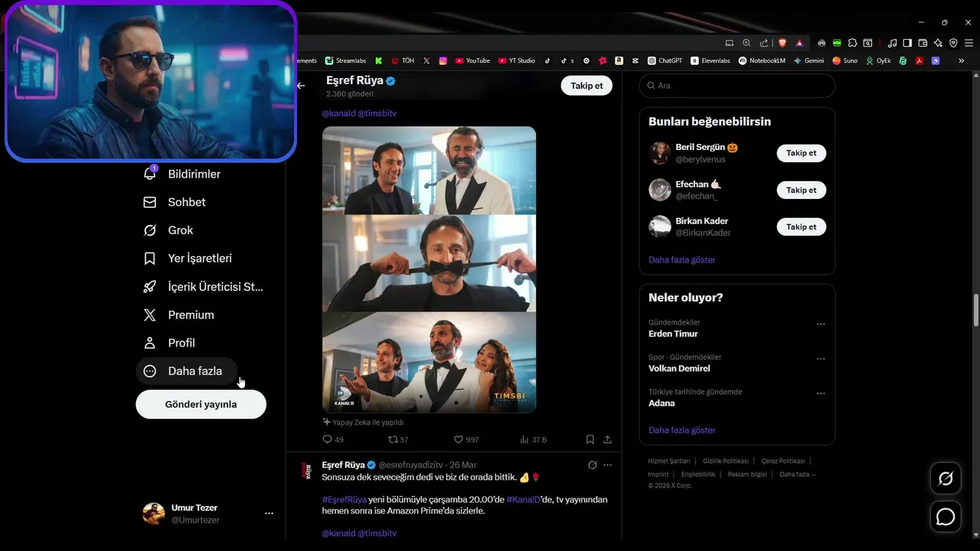Expand Daha fazla menu in sidebar
The width and height of the screenshot is (980, 551).
pyautogui.click(x=187, y=371)
